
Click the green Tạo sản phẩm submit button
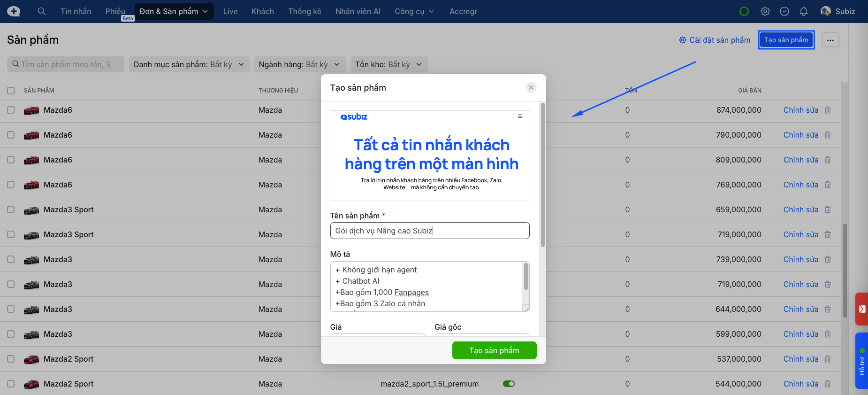point(494,350)
